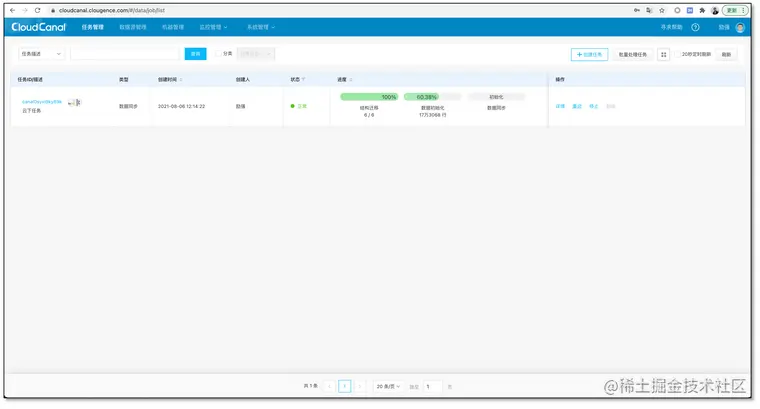Click the 重启 restart link in task row
The image size is (760, 409).
pos(577,107)
